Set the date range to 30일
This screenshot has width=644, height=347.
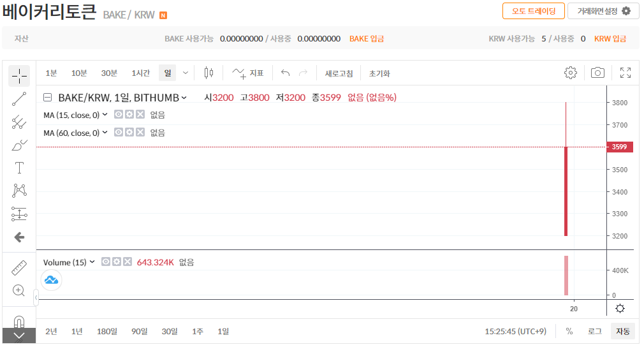point(170,332)
